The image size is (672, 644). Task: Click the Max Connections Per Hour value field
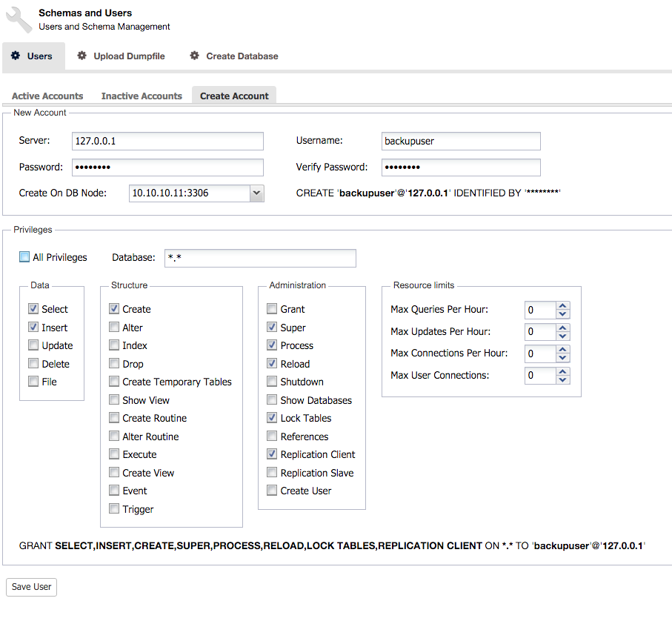tap(540, 353)
